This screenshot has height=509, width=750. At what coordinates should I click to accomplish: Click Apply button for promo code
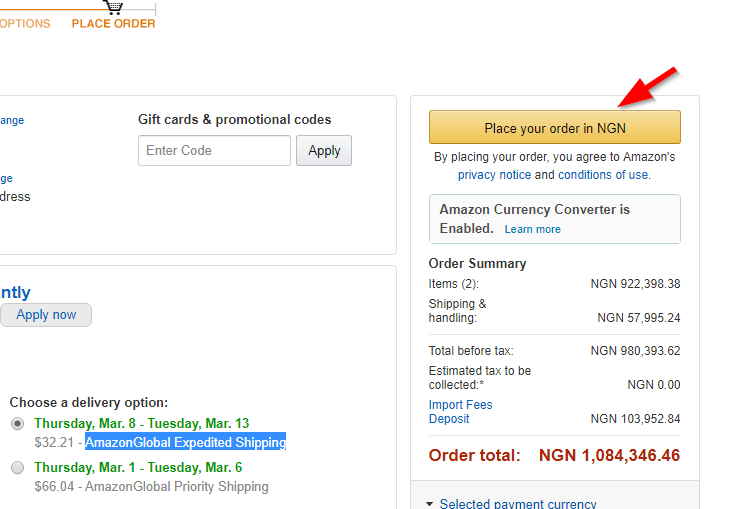coord(324,151)
